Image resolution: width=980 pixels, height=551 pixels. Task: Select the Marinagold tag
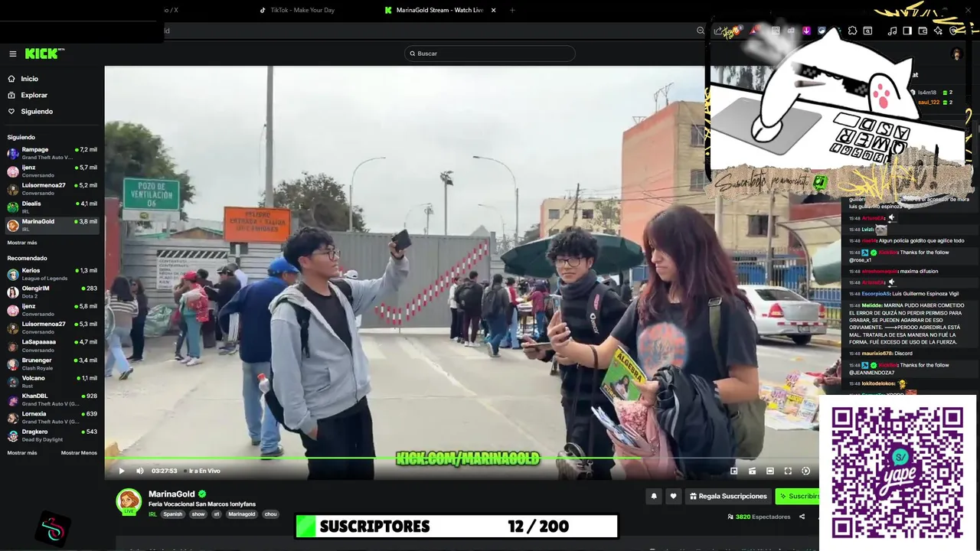coord(242,514)
